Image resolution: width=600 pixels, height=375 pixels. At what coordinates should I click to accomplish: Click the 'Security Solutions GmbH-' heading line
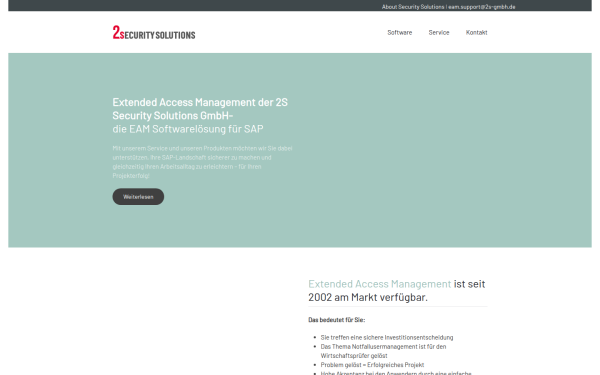pos(173,116)
